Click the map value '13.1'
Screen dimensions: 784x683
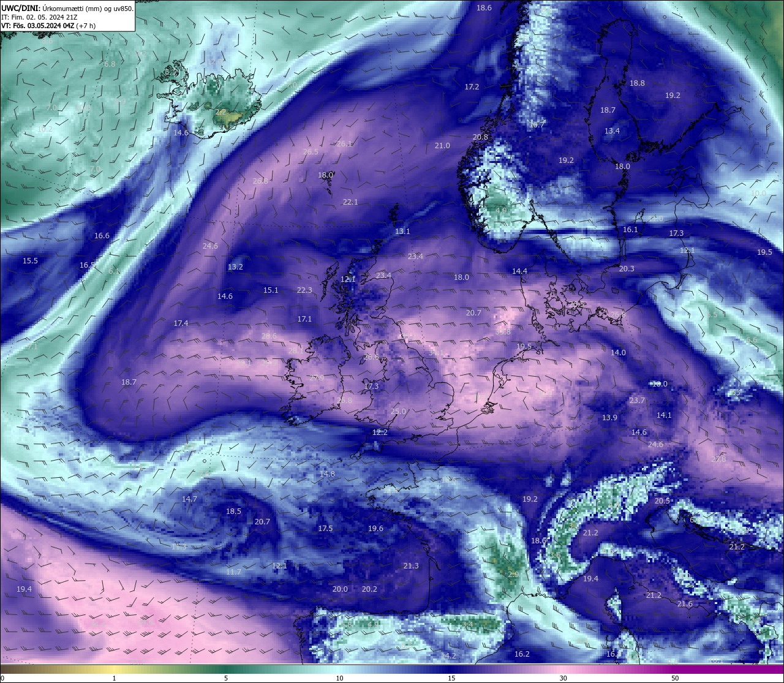(x=402, y=231)
